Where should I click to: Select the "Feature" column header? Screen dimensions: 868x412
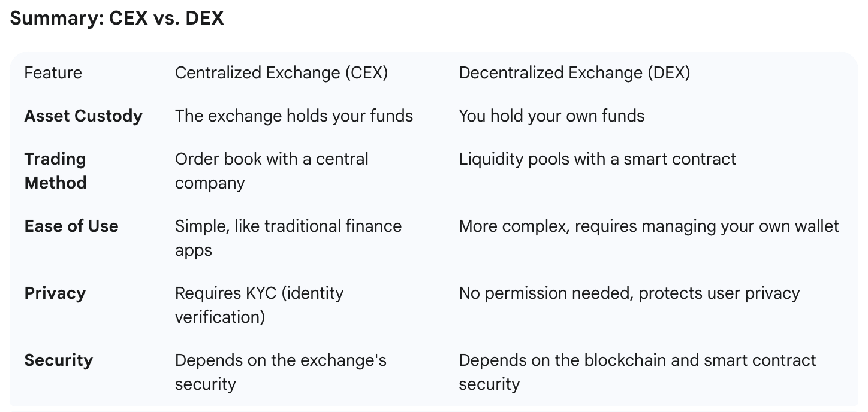53,73
